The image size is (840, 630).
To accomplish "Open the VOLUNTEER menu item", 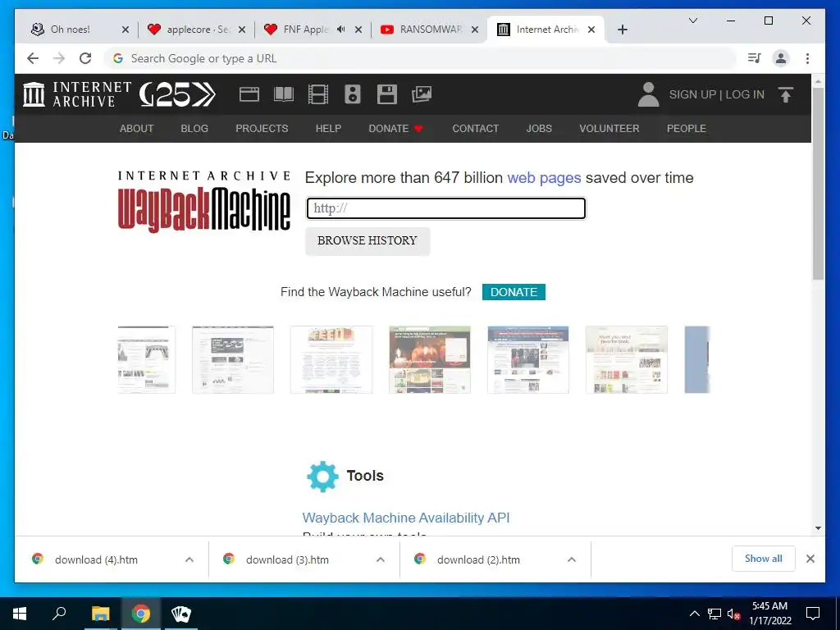I will (x=609, y=129).
